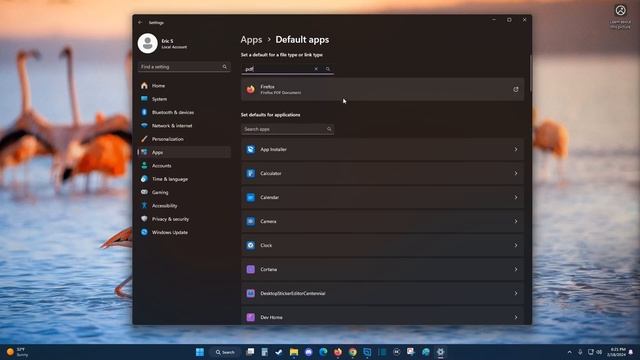The image size is (640, 360).
Task: Click the Apps breadcrumb link
Action: tap(251, 40)
